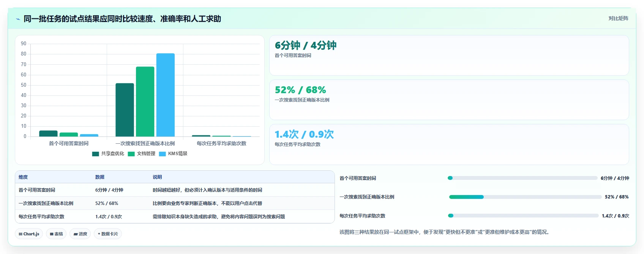644x254 pixels.
Task: Click the 一次搜索找到正确版本比例 progress bar
Action: pyautogui.click(x=525, y=197)
